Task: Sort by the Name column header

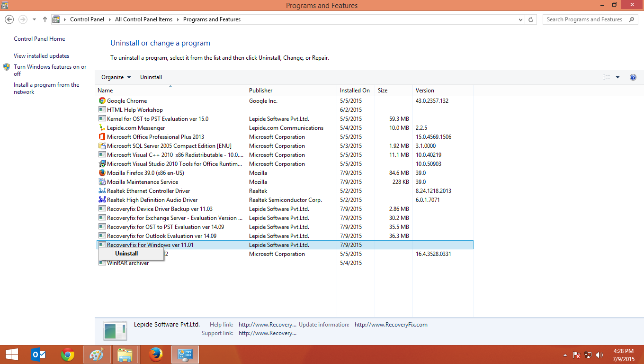Action: [x=170, y=91]
